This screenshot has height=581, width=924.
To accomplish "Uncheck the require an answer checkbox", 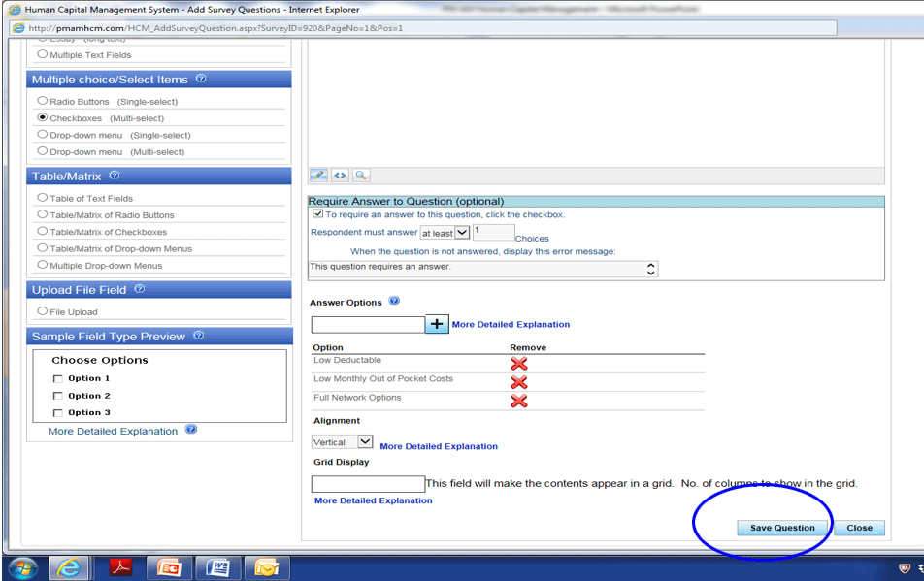I will pos(317,214).
